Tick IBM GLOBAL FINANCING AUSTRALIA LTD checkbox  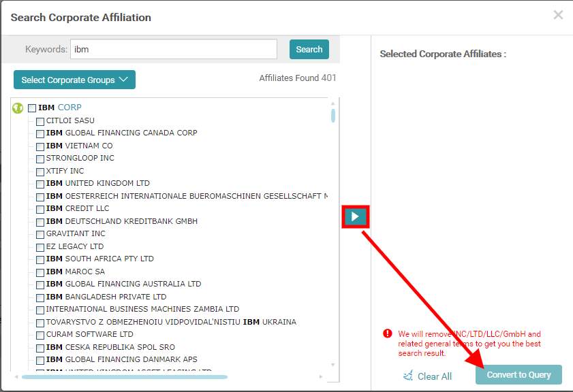pos(40,285)
